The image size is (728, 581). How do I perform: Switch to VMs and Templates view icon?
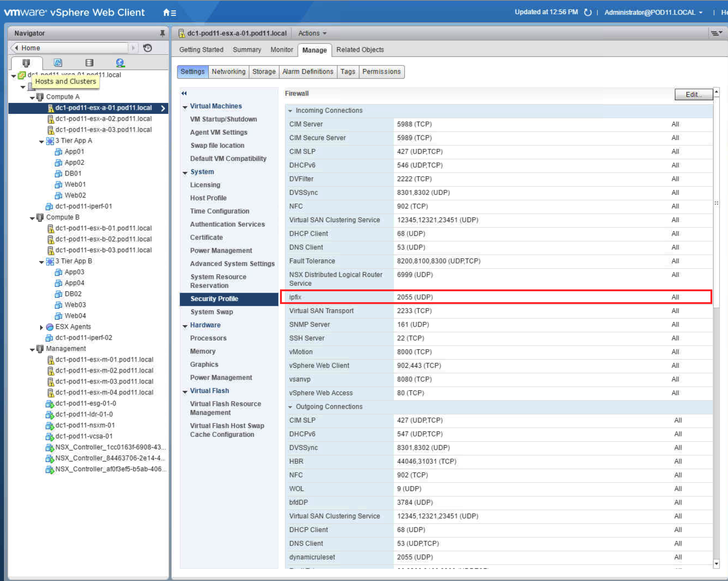(58, 63)
